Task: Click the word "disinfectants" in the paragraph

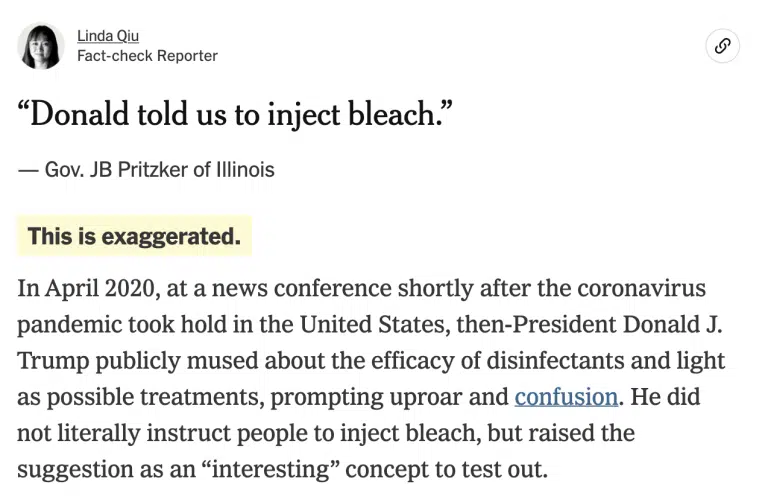Action: tap(555, 360)
